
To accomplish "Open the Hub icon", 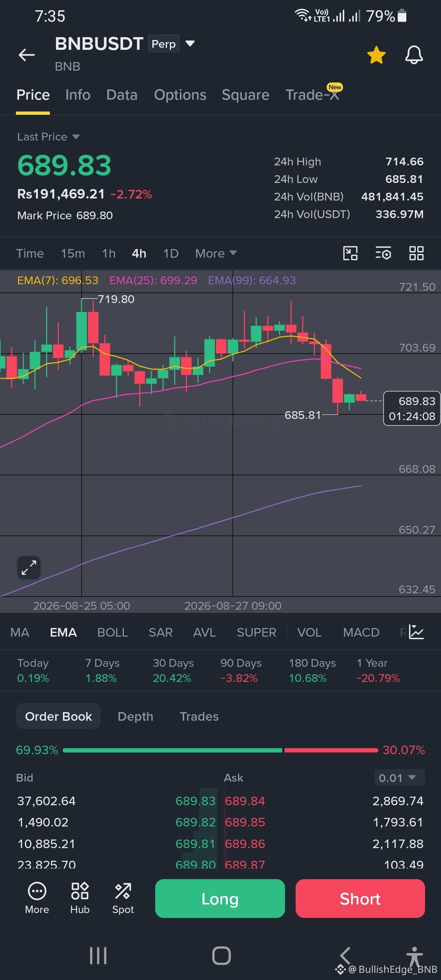I will 80,898.
